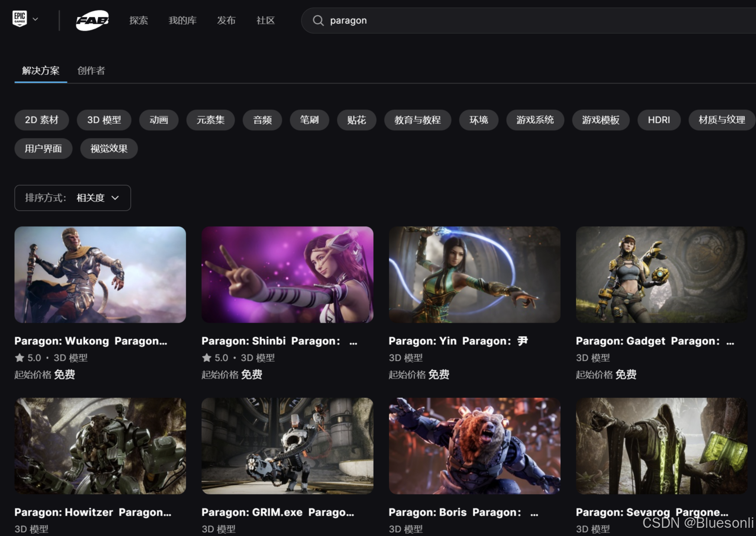Click the search magnifier icon
This screenshot has width=756, height=536.
pos(318,20)
